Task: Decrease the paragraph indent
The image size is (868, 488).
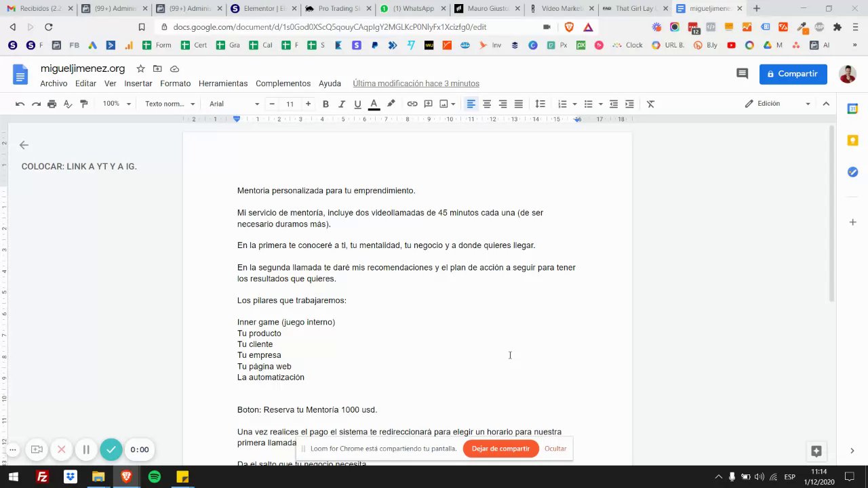Action: (x=614, y=104)
